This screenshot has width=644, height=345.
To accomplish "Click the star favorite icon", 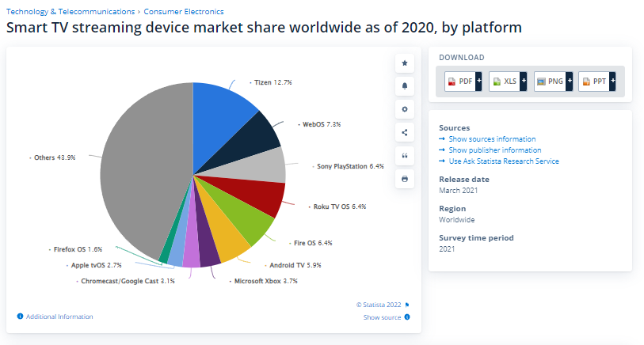I will (x=405, y=63).
